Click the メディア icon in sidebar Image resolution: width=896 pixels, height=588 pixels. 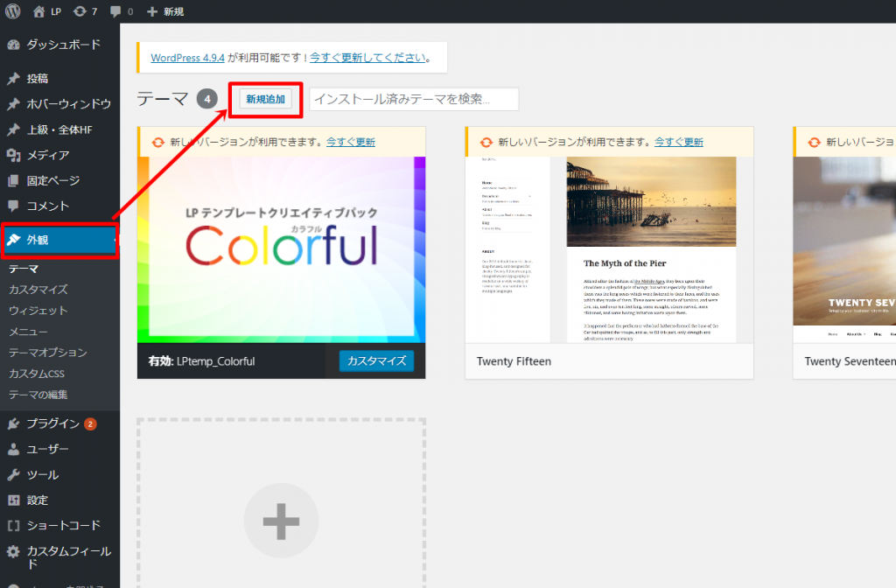tap(14, 155)
